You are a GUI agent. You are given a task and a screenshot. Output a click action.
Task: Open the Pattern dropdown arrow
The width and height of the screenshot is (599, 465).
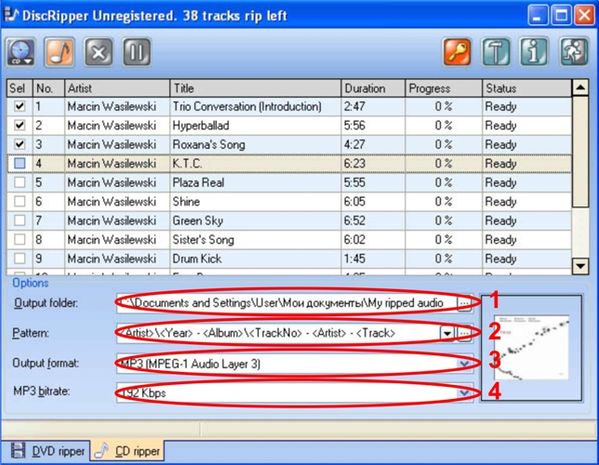pos(447,334)
